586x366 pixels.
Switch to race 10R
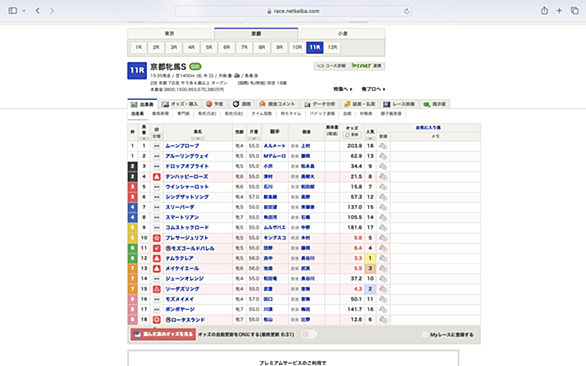tap(297, 47)
